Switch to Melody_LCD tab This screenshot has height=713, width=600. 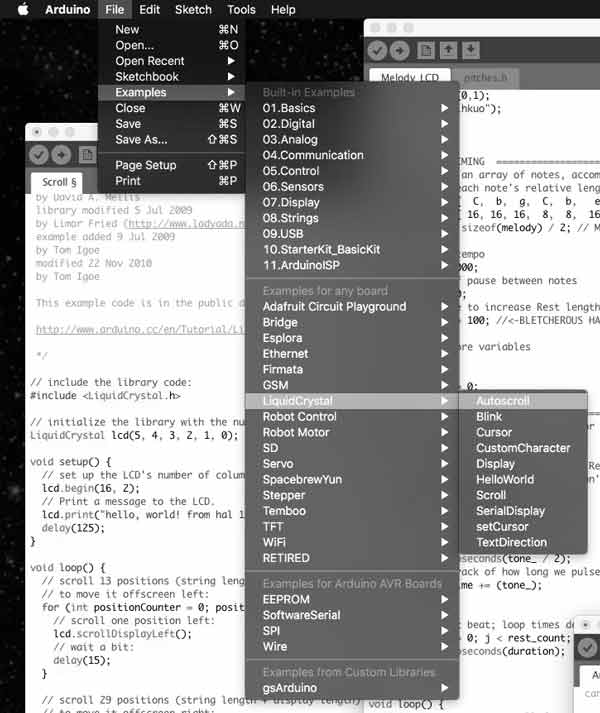410,77
